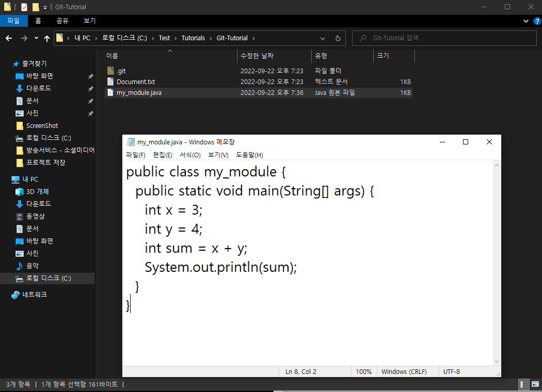
Task: Switch to details view icon in status bar
Action: pyautogui.click(x=524, y=384)
